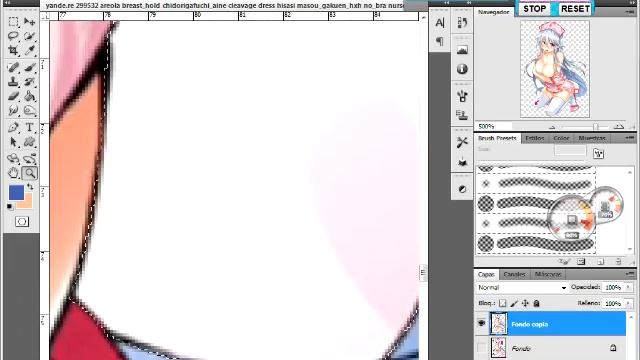Click the Navegador image thumbnail
Image resolution: width=640 pixels, height=360 pixels.
555,69
